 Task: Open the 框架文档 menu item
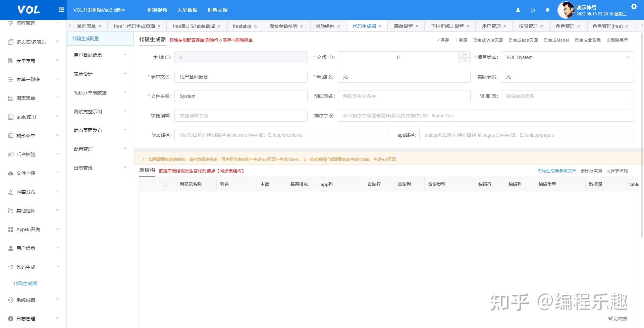pyautogui.click(x=217, y=10)
